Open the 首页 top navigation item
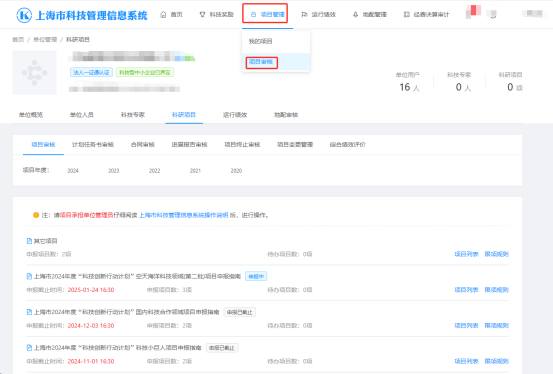This screenshot has width=553, height=374. 171,14
